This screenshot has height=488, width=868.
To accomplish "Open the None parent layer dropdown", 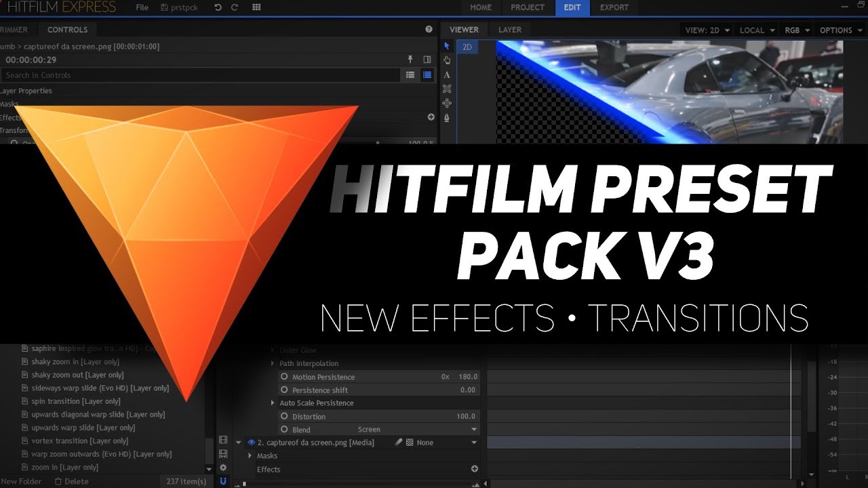I will pyautogui.click(x=446, y=443).
